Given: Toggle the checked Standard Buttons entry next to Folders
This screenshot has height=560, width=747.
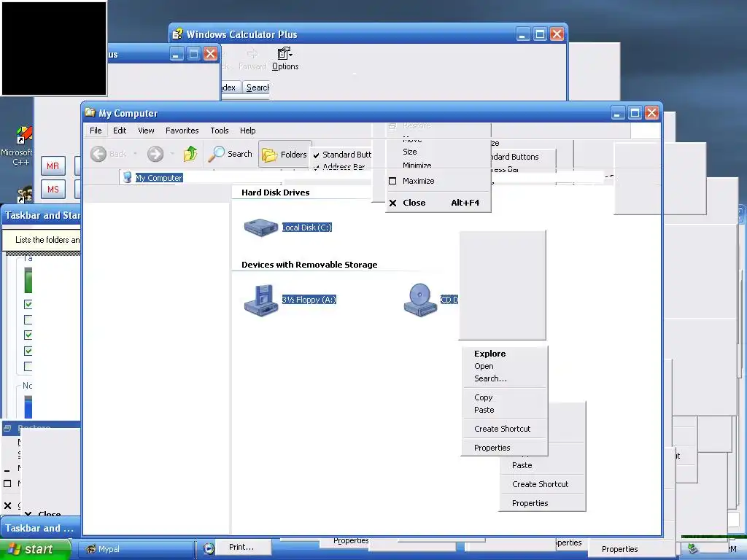Looking at the screenshot, I should click(x=342, y=155).
